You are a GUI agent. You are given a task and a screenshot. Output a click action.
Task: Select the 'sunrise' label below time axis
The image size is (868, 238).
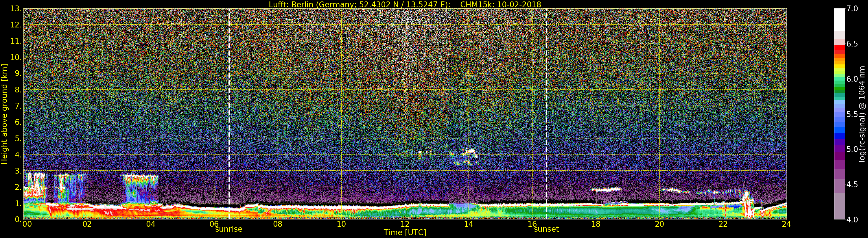click(229, 229)
